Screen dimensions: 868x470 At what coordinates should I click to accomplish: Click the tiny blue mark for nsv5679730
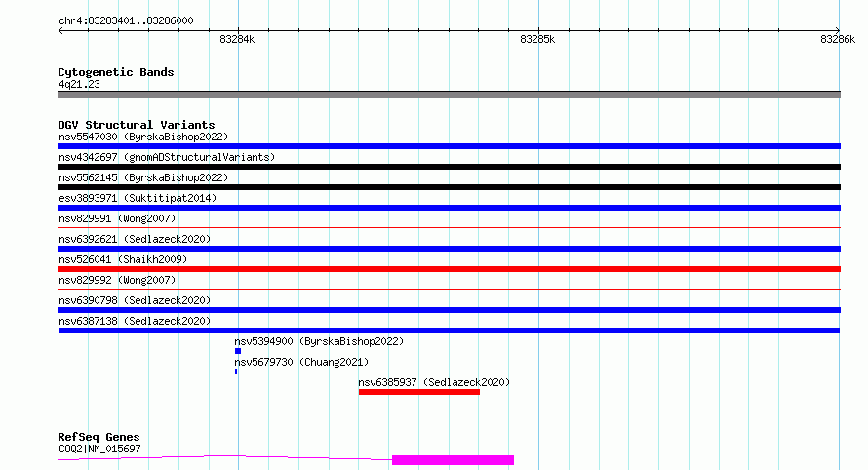click(x=236, y=372)
